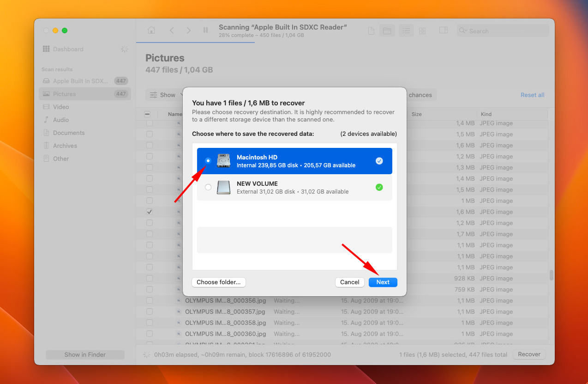
Task: Click the Reset all link
Action: (x=532, y=95)
